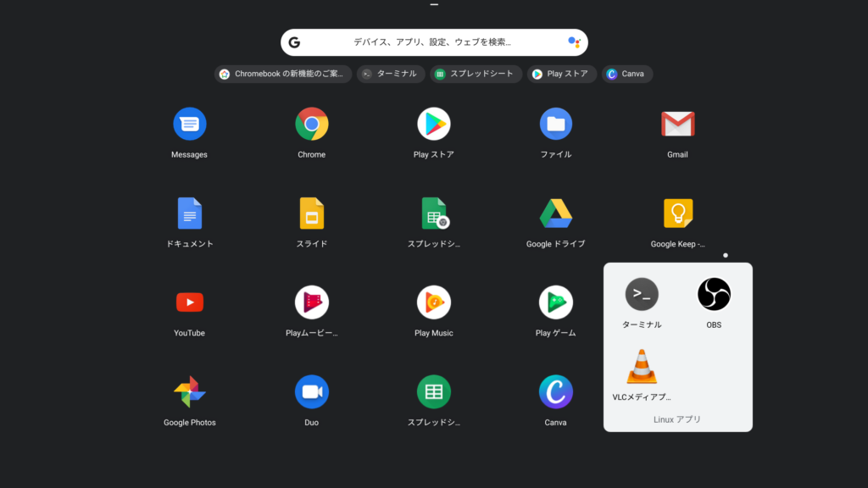Open the YouTube app
This screenshot has height=488, width=868.
click(x=189, y=302)
